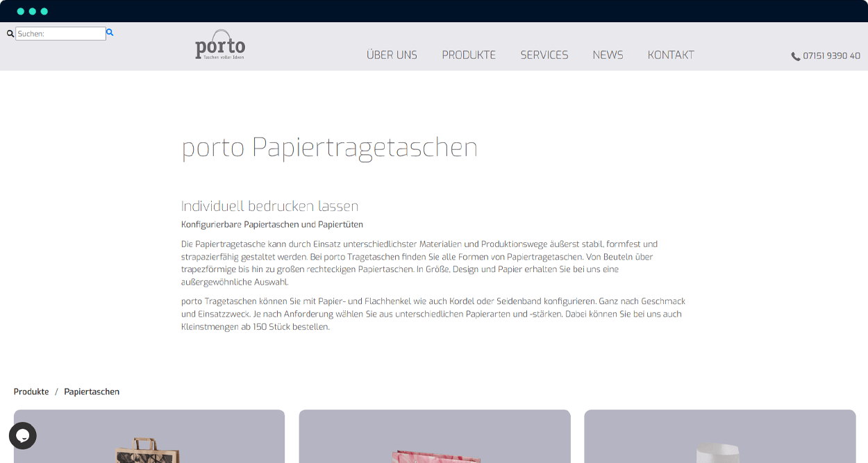Focus the Suchen search input field
The height and width of the screenshot is (463, 868).
pos(60,33)
